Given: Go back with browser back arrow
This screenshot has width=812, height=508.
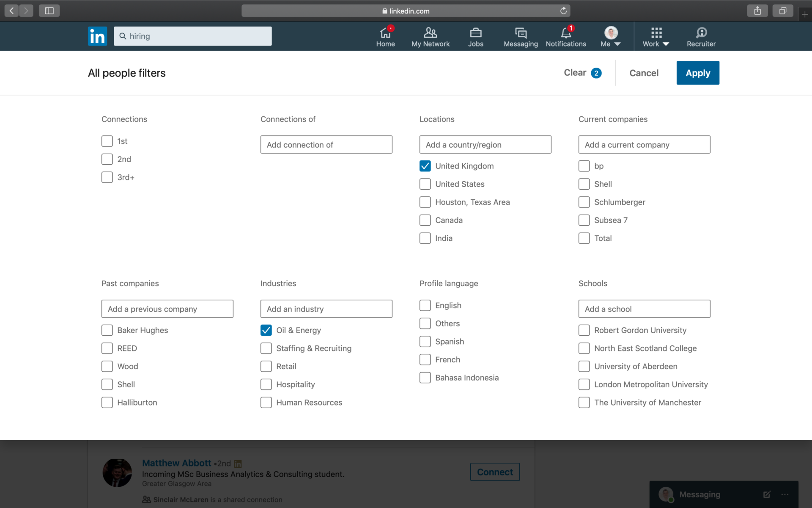Looking at the screenshot, I should (x=11, y=11).
